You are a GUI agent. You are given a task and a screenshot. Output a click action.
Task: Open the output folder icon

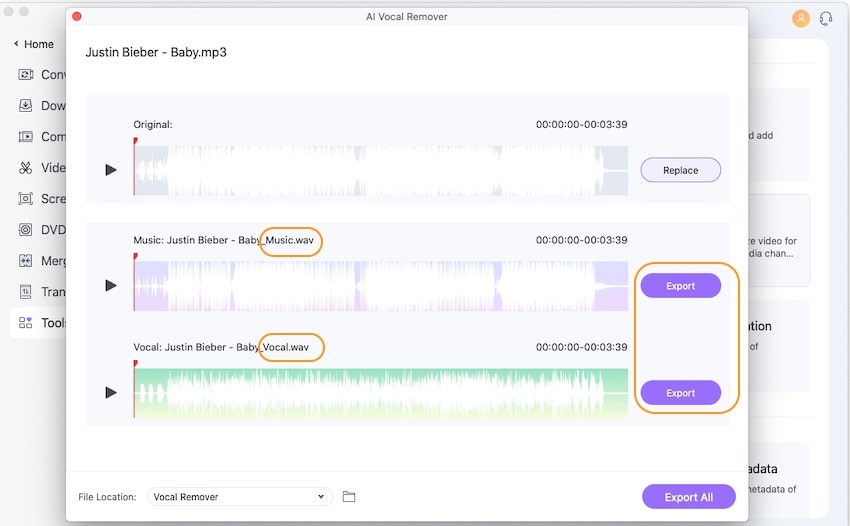(x=349, y=497)
